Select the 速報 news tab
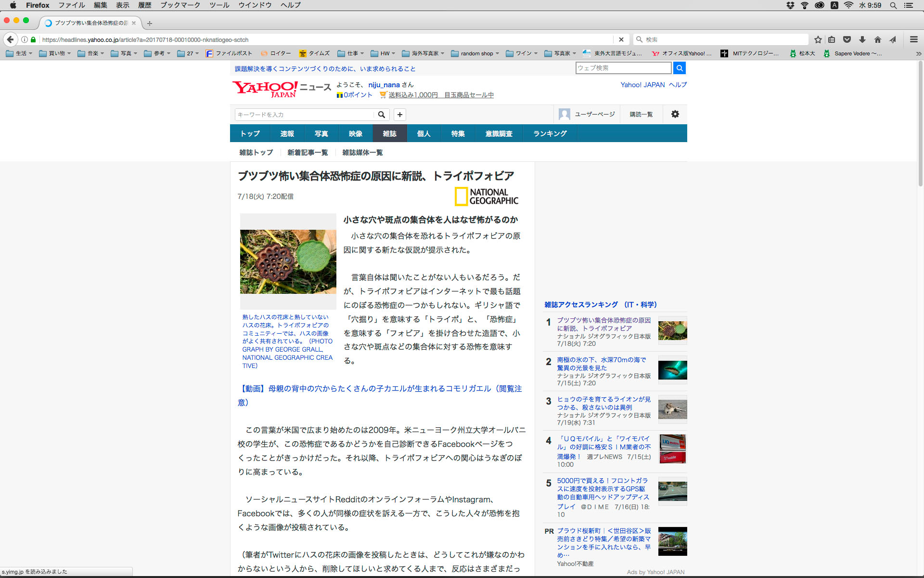Screen dimensions: 924x578 pyautogui.click(x=287, y=133)
